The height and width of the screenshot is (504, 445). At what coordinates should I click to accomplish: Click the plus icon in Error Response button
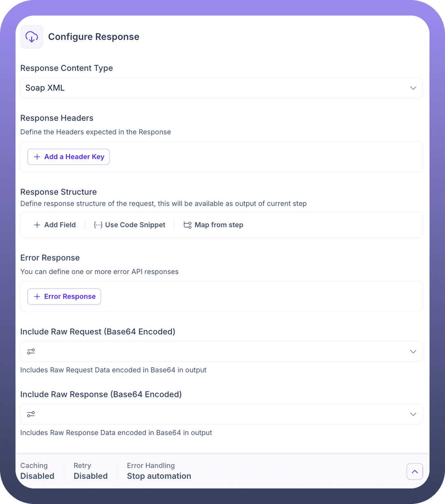37,297
